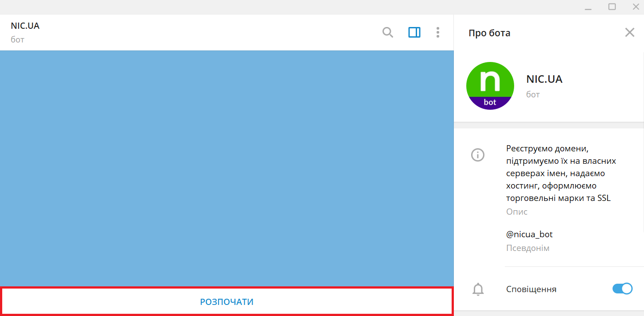Toggle the side panel icon in header
The image size is (644, 316).
click(x=414, y=32)
